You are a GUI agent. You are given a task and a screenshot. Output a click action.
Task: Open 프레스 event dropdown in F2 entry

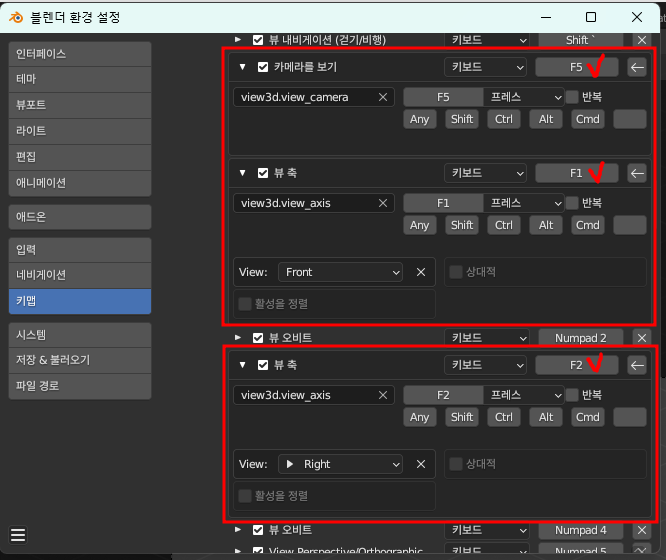pyautogui.click(x=524, y=396)
